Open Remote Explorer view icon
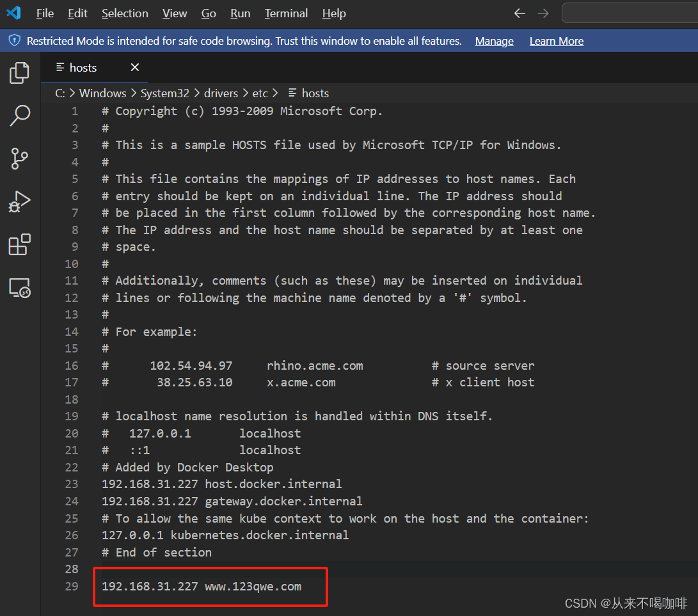 20,288
